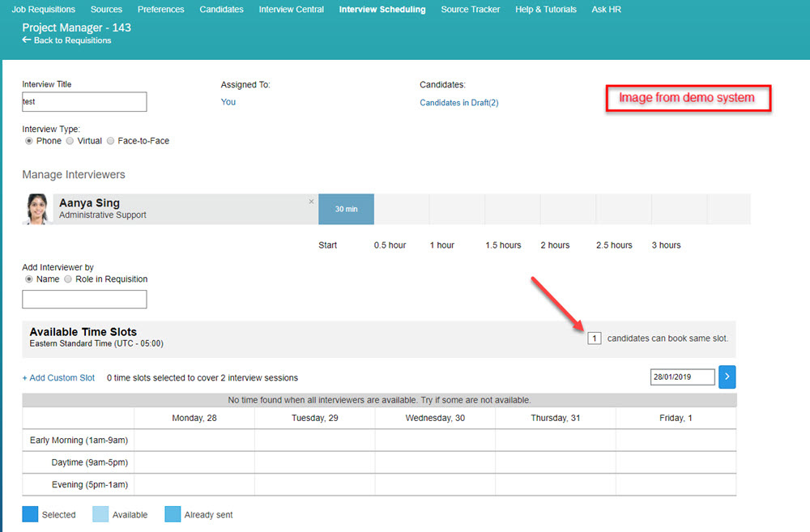Remove interviewer Aanya Sing with the x icon
Viewport: 810px width, 532px height.
click(311, 202)
